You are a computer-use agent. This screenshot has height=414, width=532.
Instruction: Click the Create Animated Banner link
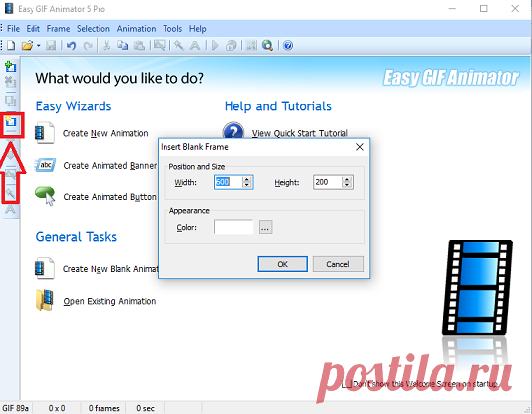coord(110,166)
